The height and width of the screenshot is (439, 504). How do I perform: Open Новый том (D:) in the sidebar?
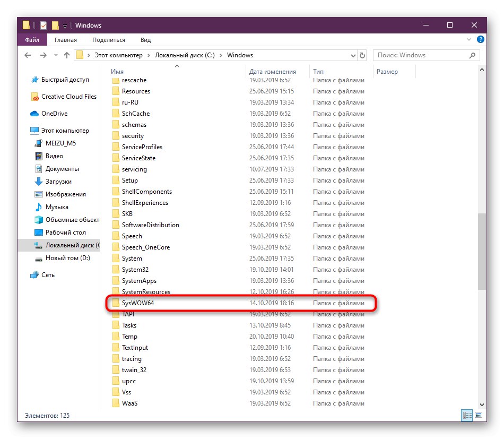pos(67,258)
